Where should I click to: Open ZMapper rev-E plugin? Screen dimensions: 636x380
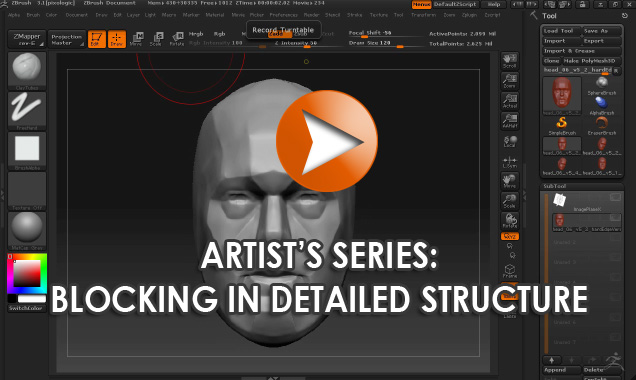tap(27, 39)
